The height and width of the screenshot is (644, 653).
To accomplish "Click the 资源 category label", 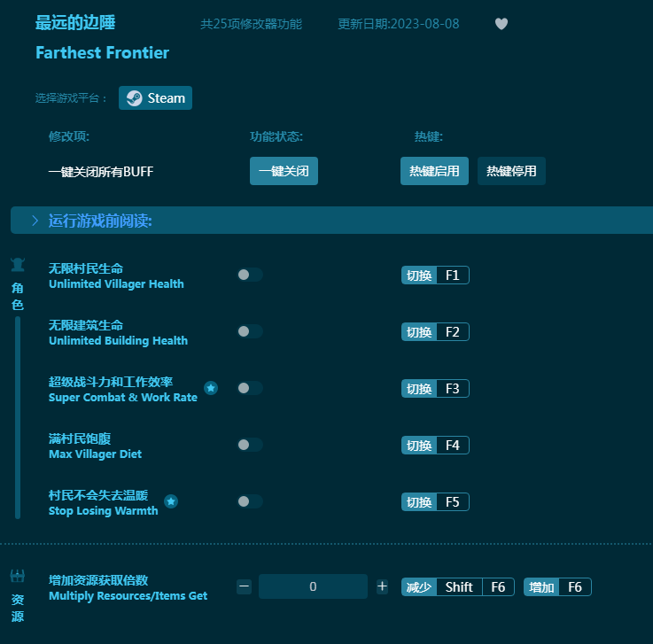I will pos(18,608).
